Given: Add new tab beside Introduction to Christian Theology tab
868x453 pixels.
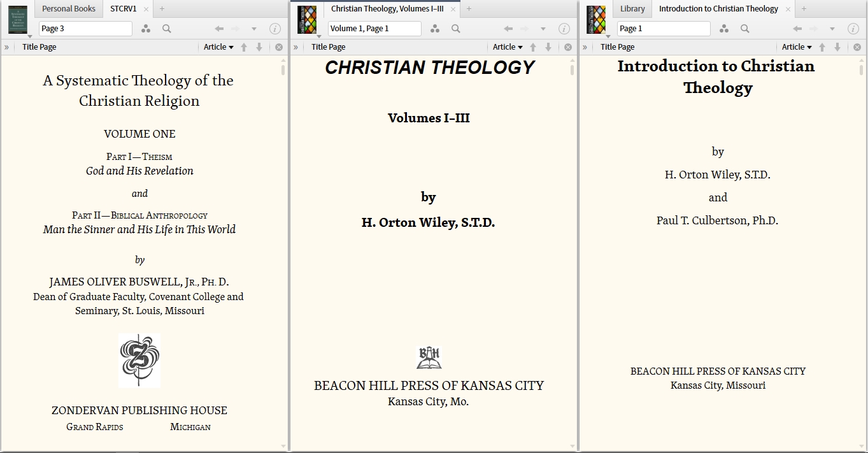Looking at the screenshot, I should click(x=804, y=9).
